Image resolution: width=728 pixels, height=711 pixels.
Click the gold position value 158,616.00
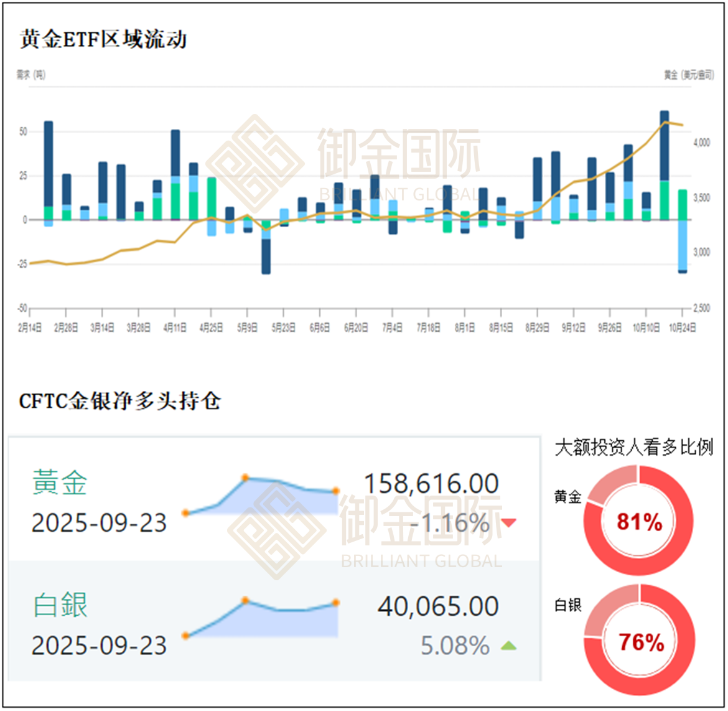[x=431, y=484]
